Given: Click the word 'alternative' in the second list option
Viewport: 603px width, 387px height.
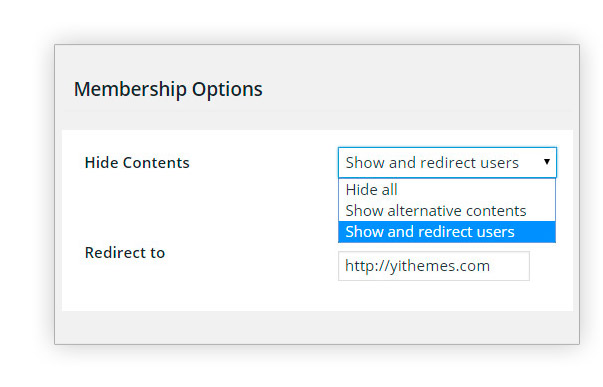Looking at the screenshot, I should [x=424, y=211].
